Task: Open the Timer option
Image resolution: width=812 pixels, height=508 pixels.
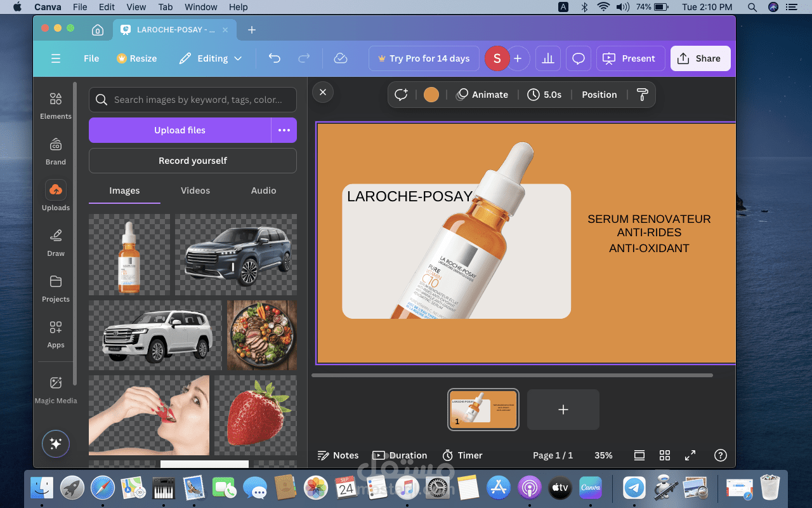Action: click(x=462, y=455)
